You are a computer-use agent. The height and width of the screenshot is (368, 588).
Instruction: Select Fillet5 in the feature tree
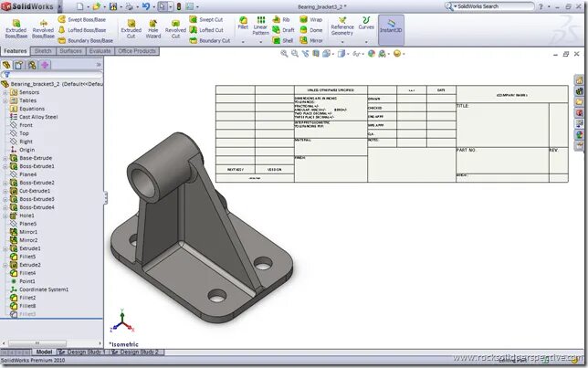point(23,257)
